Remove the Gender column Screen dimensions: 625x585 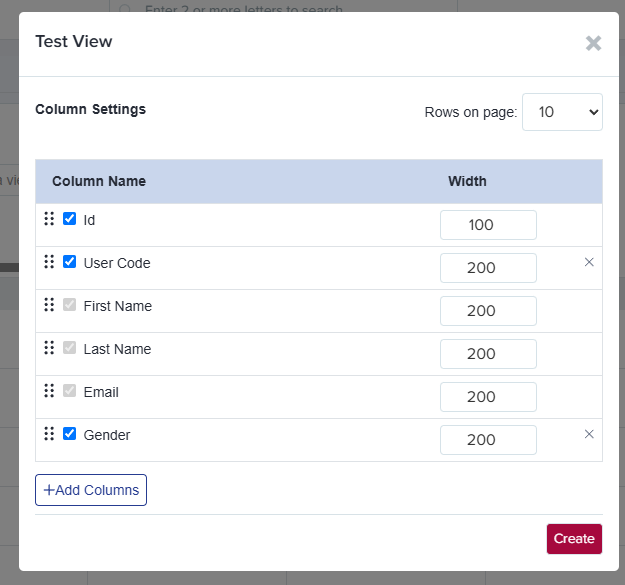point(589,434)
